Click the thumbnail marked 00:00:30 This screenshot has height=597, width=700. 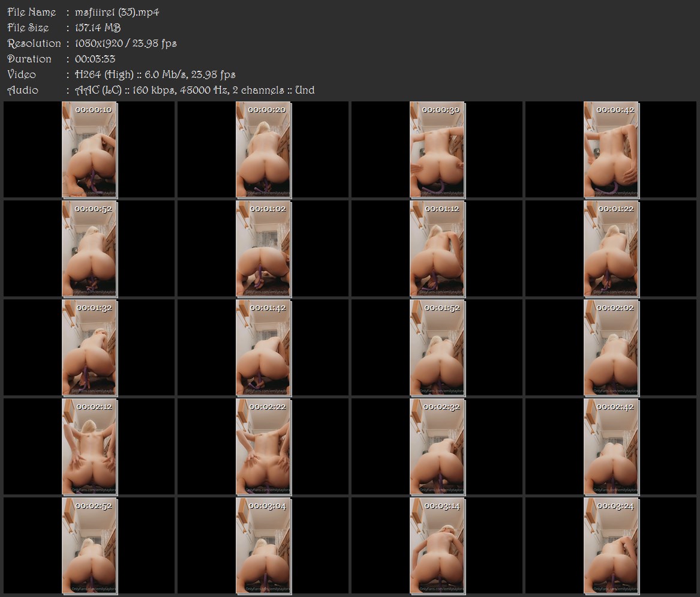(437, 149)
